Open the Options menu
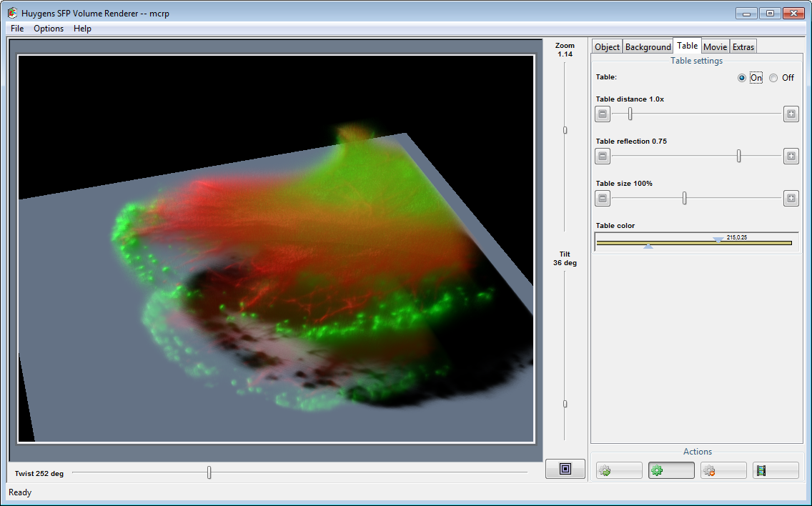Image resolution: width=812 pixels, height=506 pixels. point(49,29)
